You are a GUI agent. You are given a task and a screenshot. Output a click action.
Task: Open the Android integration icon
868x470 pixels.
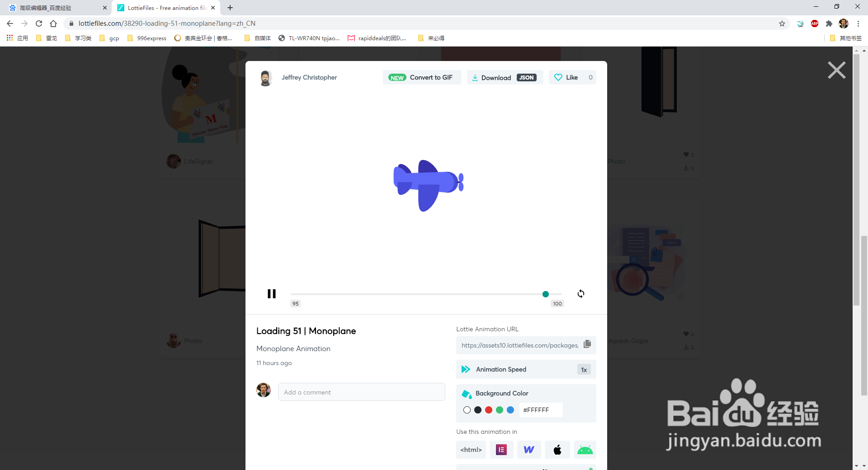coord(585,450)
